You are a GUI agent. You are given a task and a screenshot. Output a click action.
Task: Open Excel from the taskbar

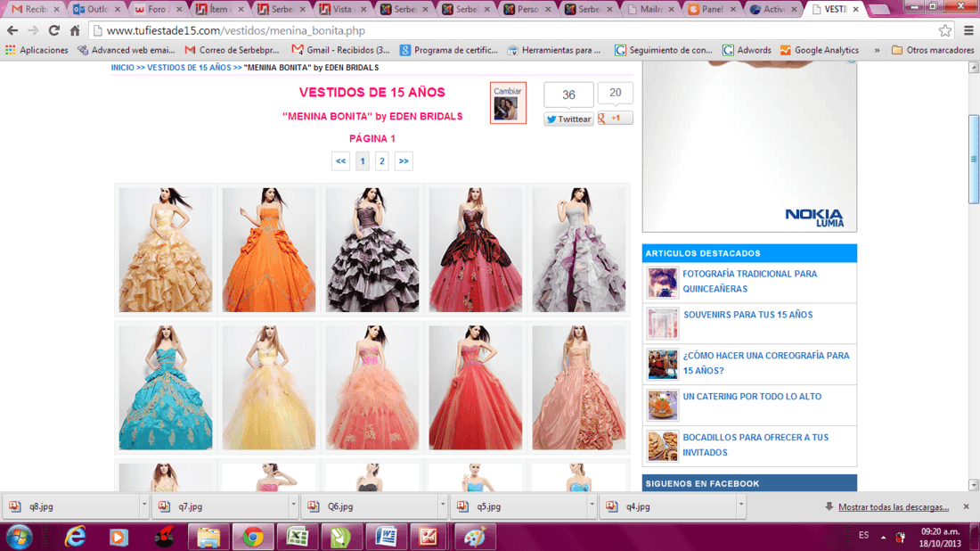[298, 538]
